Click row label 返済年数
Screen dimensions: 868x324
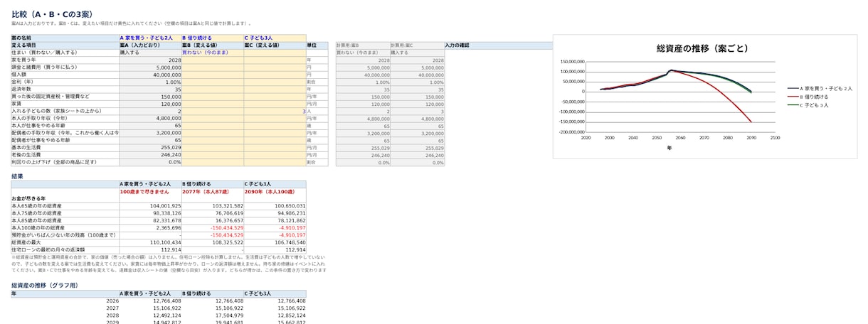click(65, 90)
